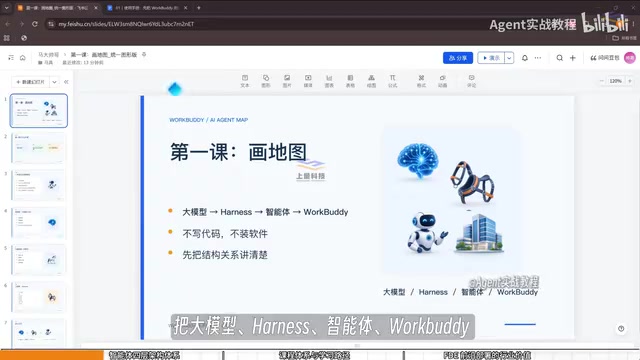Click the WORKBUDDY / AI AGENT MAP header text

[x=209, y=120]
